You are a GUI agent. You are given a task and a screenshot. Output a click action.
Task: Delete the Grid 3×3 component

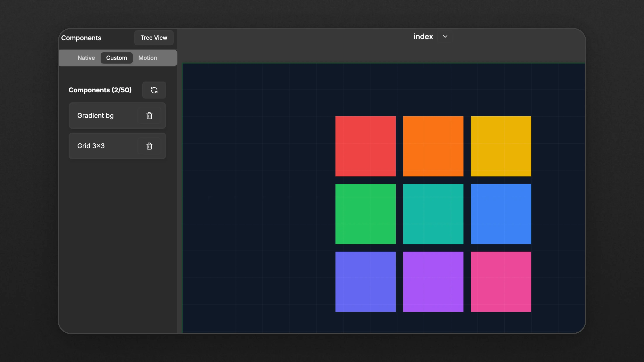(149, 146)
